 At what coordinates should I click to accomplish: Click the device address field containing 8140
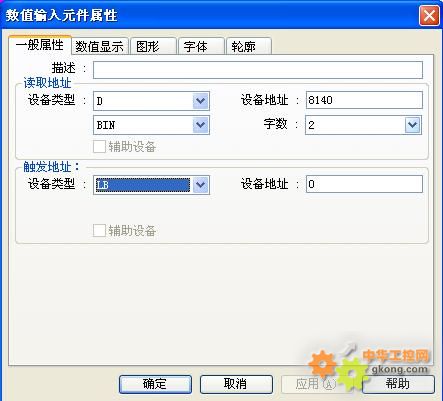tap(364, 100)
